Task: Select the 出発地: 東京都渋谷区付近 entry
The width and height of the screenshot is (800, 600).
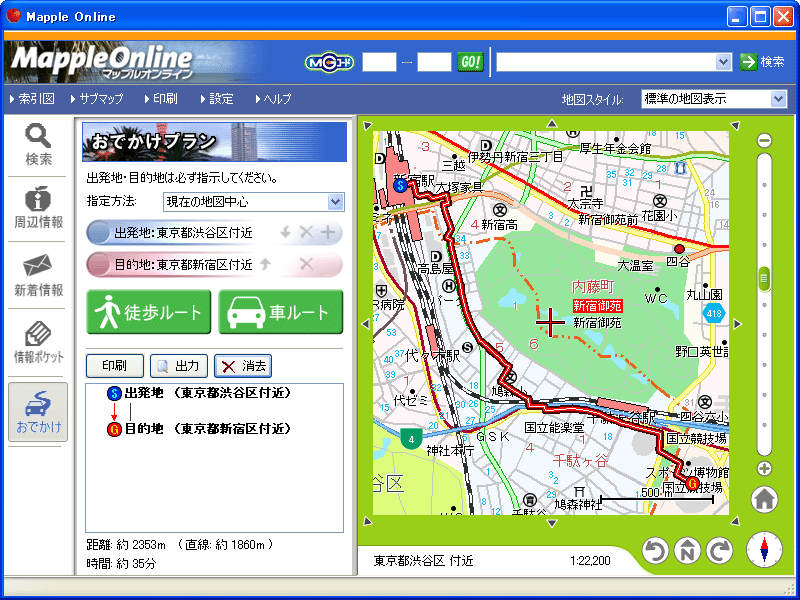Action: click(214, 233)
